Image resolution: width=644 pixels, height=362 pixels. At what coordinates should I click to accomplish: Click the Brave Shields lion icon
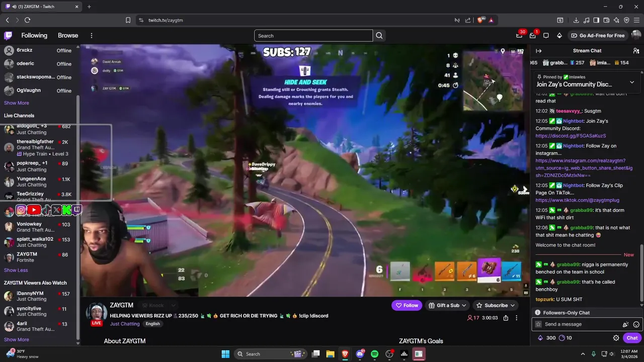click(480, 20)
